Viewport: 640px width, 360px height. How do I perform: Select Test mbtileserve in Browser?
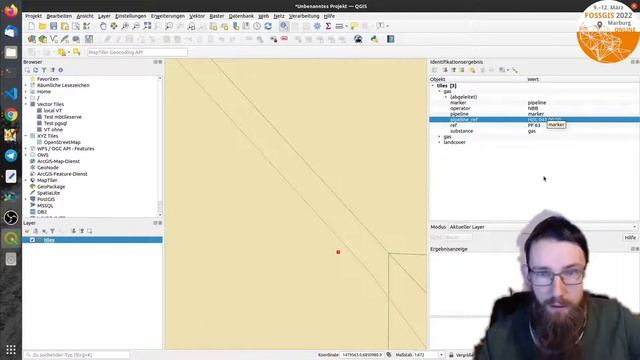click(62, 117)
